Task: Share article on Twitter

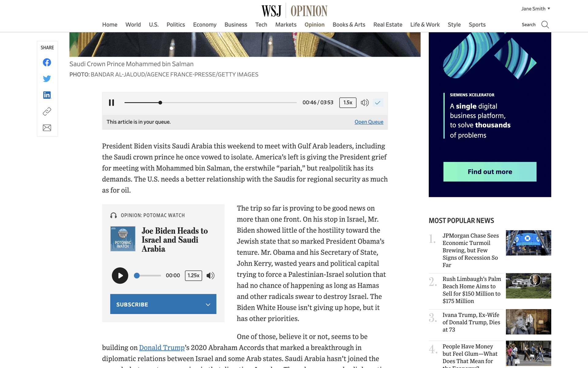Action: coord(47,79)
